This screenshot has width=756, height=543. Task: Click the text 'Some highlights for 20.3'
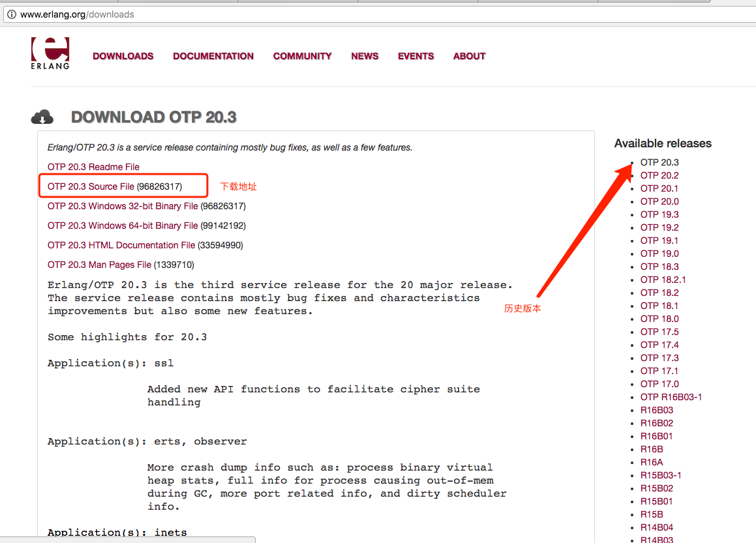(x=127, y=337)
